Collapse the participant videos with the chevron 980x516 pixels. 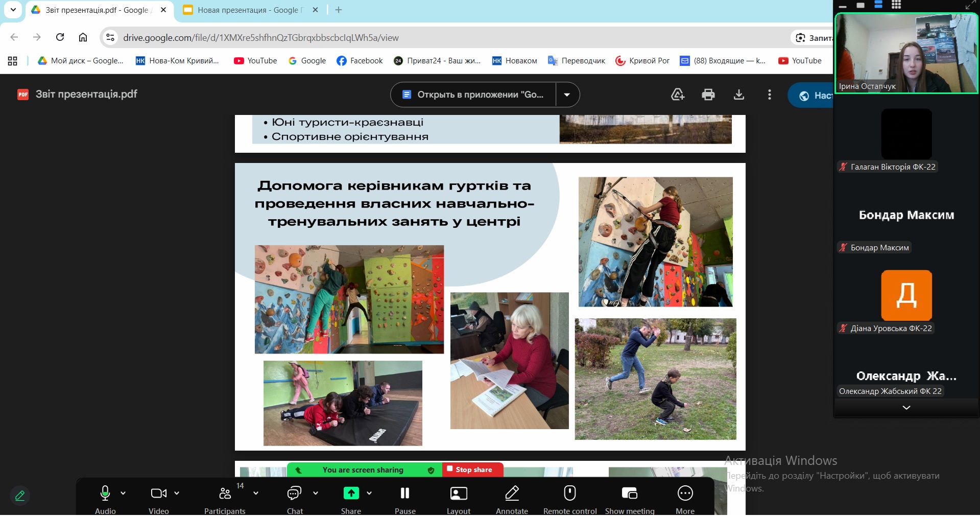(906, 407)
